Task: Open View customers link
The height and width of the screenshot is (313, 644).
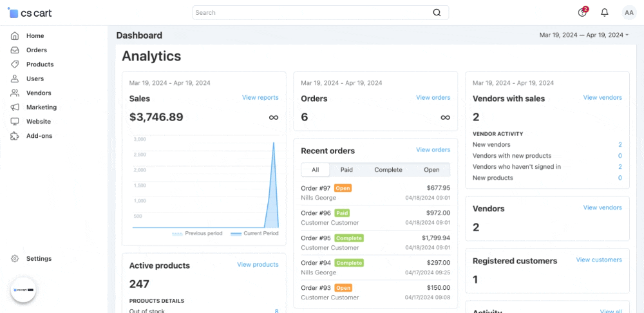Action: [599, 260]
